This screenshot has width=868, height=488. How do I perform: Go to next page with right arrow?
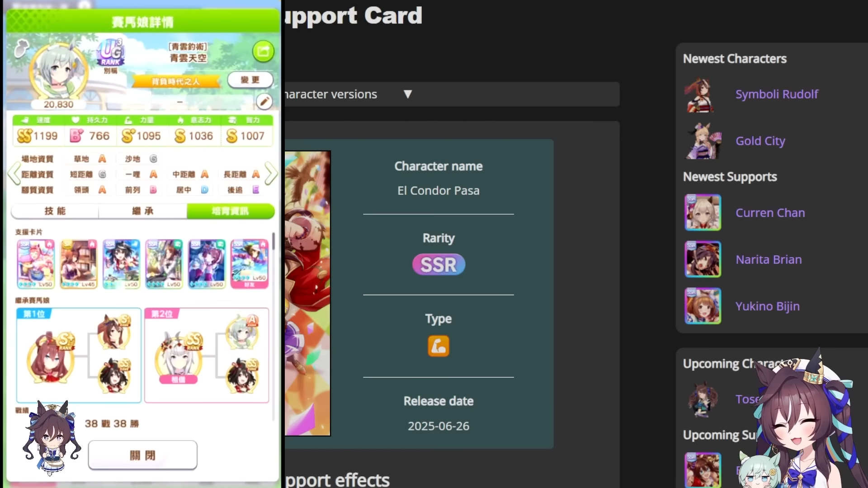pos(271,174)
